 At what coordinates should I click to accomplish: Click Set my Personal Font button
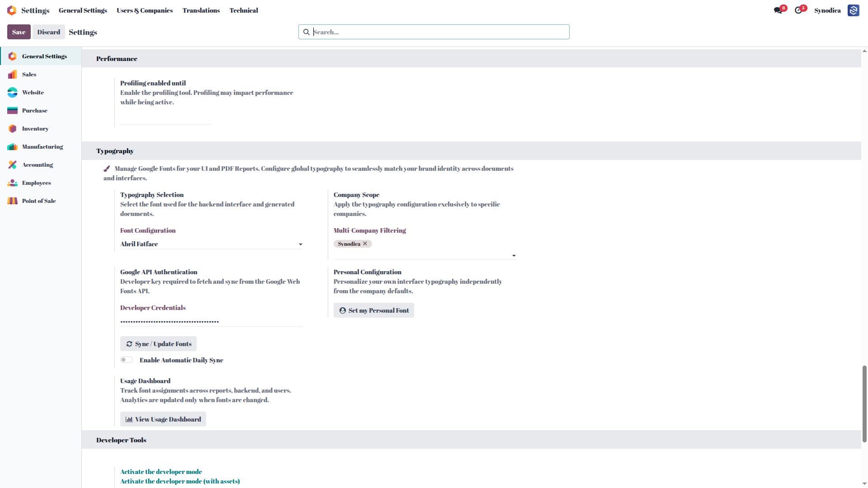pyautogui.click(x=374, y=310)
